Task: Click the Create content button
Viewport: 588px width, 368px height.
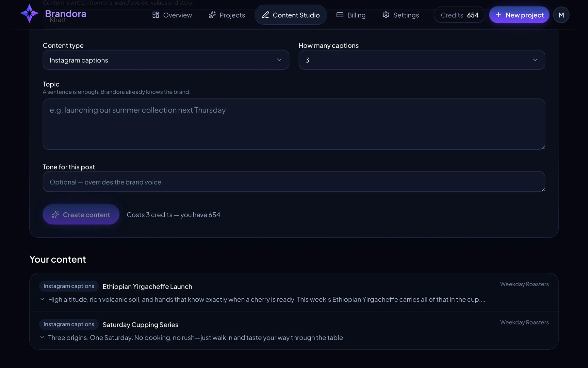Action: coord(81,215)
